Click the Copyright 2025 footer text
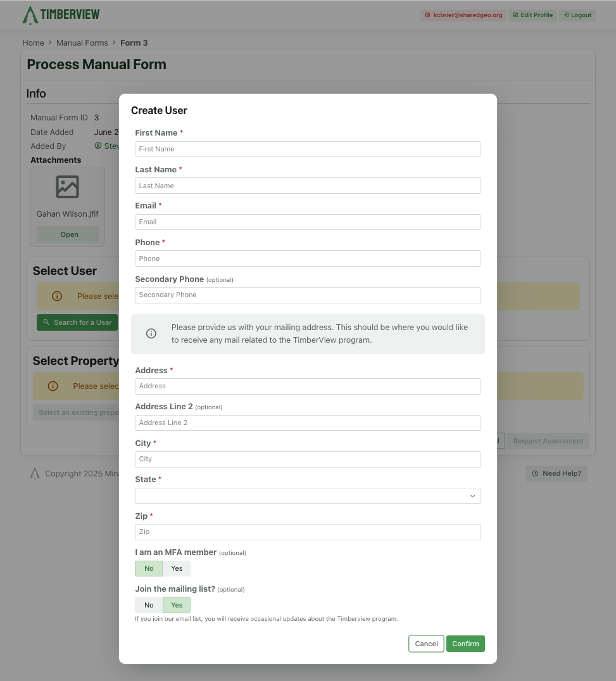The height and width of the screenshot is (681, 616). click(x=82, y=473)
